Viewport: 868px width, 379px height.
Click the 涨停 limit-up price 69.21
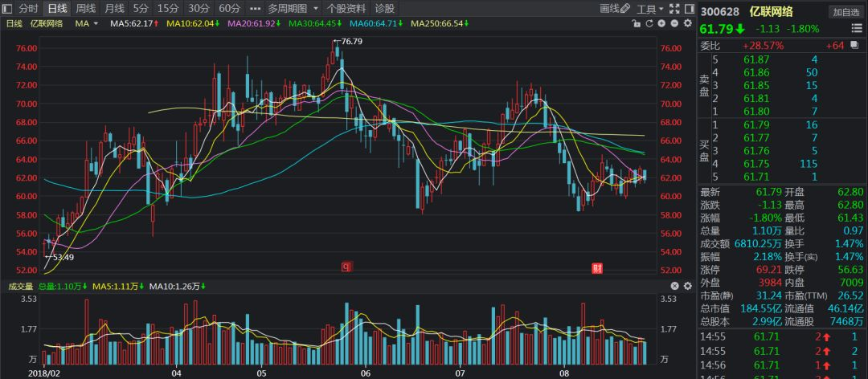point(769,271)
